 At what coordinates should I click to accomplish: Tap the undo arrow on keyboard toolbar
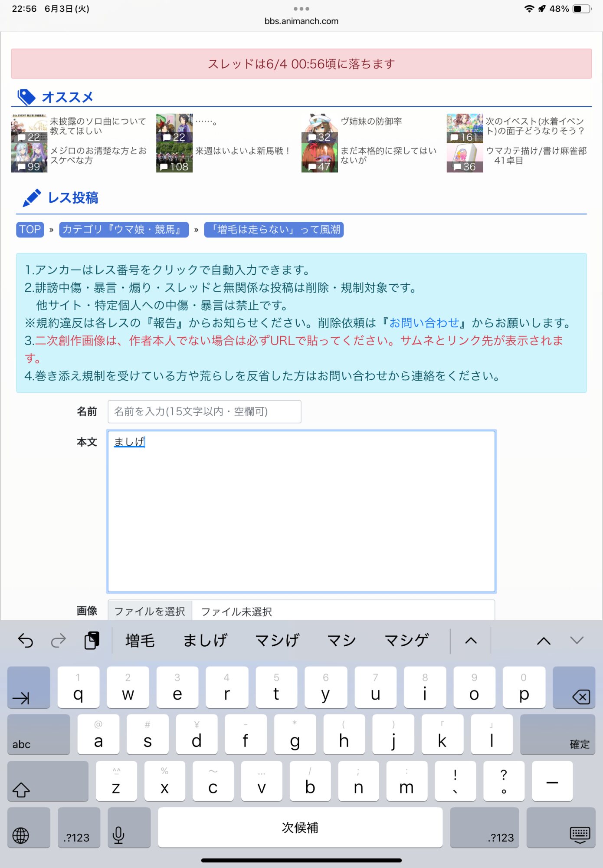click(x=26, y=641)
